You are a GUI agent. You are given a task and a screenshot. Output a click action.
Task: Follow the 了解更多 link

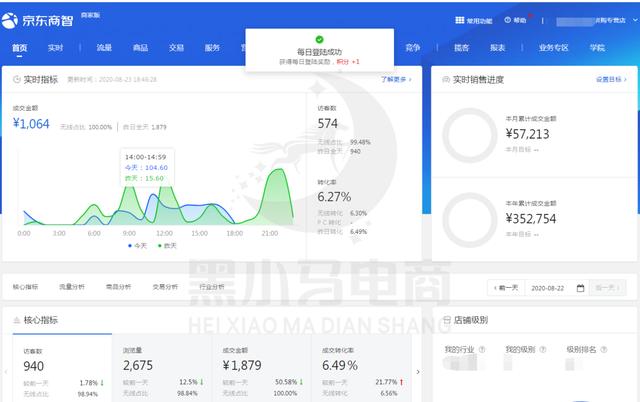396,80
